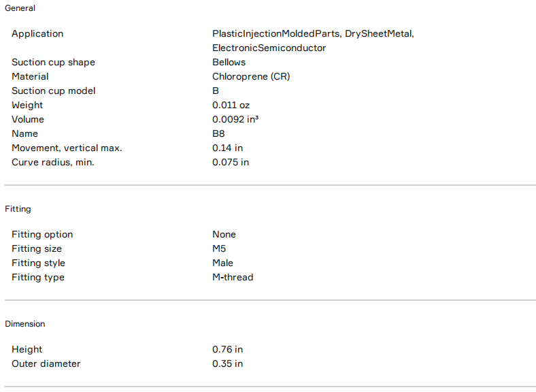Image resolution: width=536 pixels, height=392 pixels.
Task: Click the Bellows suction cup shape value
Action: pos(229,62)
